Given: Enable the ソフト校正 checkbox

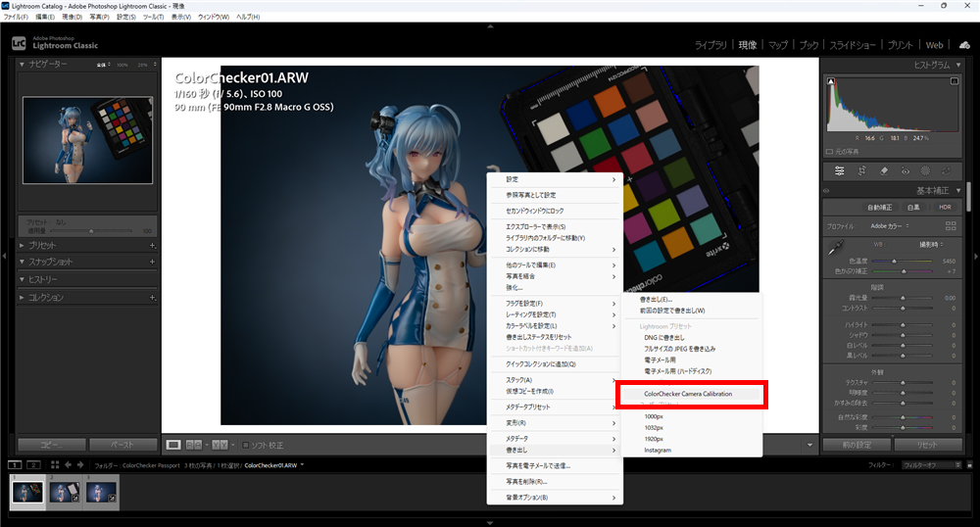Looking at the screenshot, I should coord(246,445).
